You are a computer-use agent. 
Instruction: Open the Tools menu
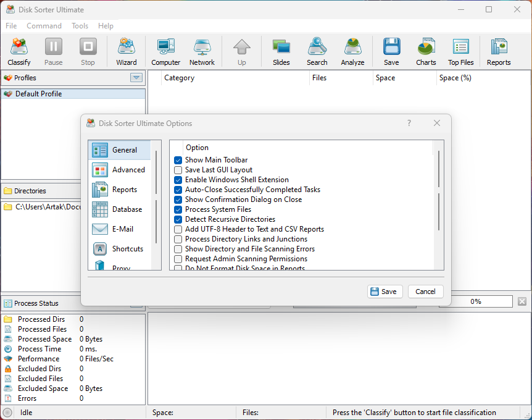pos(80,26)
